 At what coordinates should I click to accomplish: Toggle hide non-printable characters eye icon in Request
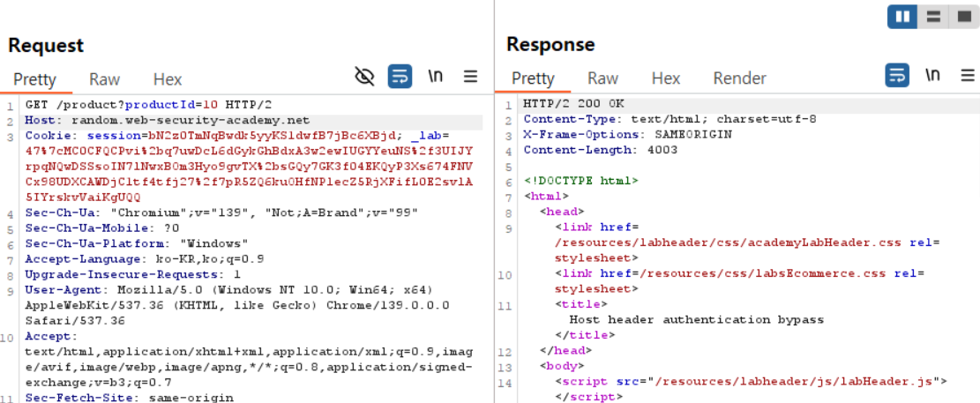(x=364, y=77)
